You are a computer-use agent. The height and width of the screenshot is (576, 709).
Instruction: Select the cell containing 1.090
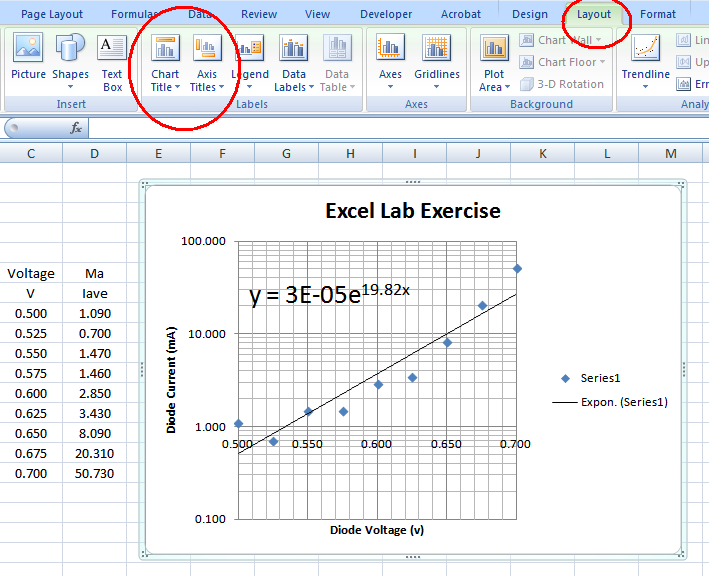94,313
